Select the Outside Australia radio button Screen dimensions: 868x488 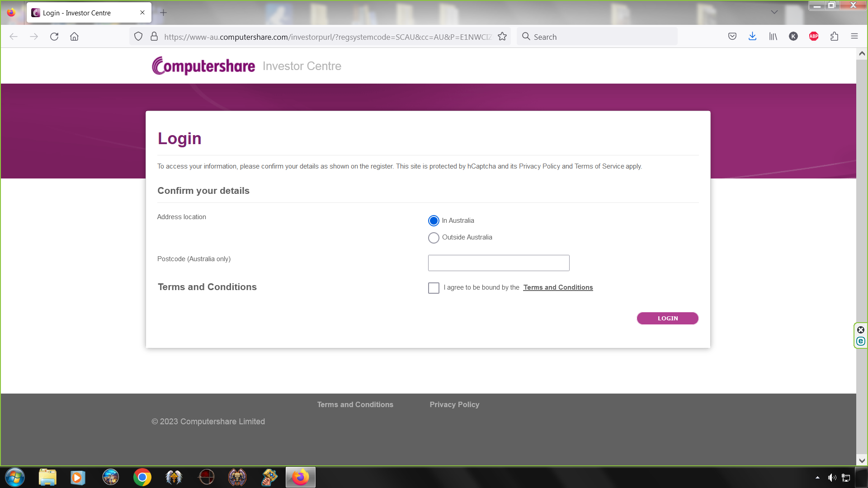coord(434,238)
